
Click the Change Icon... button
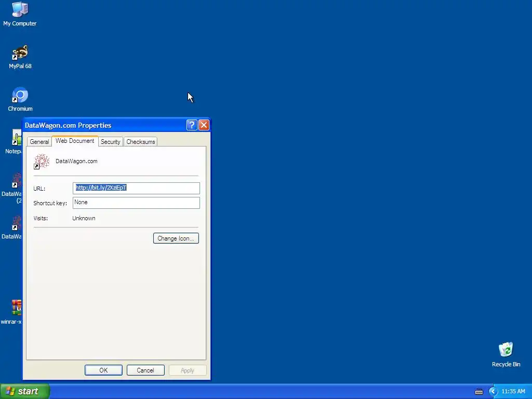pos(176,238)
